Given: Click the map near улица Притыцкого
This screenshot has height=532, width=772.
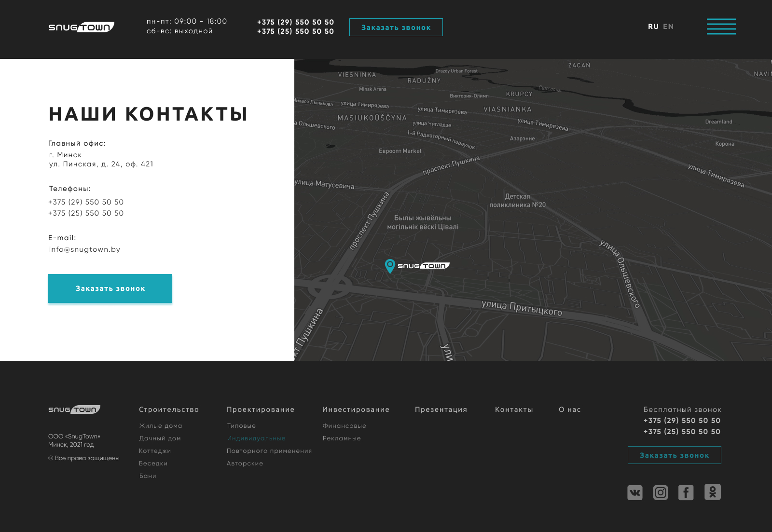Looking at the screenshot, I should [521, 309].
